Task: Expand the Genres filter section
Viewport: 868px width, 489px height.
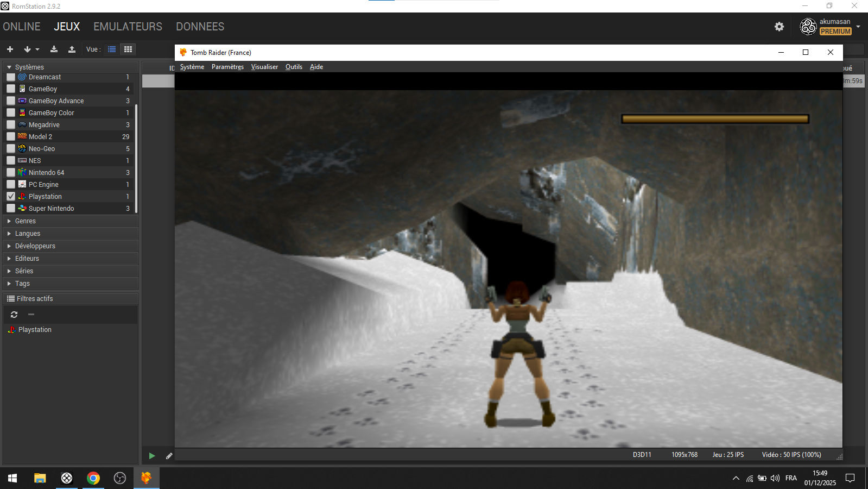Action: pos(25,221)
